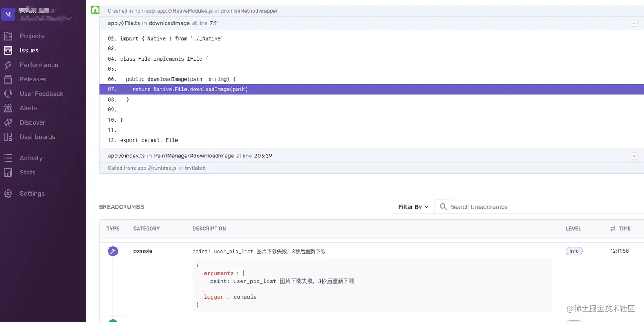Collapse the File.ts stack frame
Image resolution: width=644 pixels, height=322 pixels.
coord(634,23)
